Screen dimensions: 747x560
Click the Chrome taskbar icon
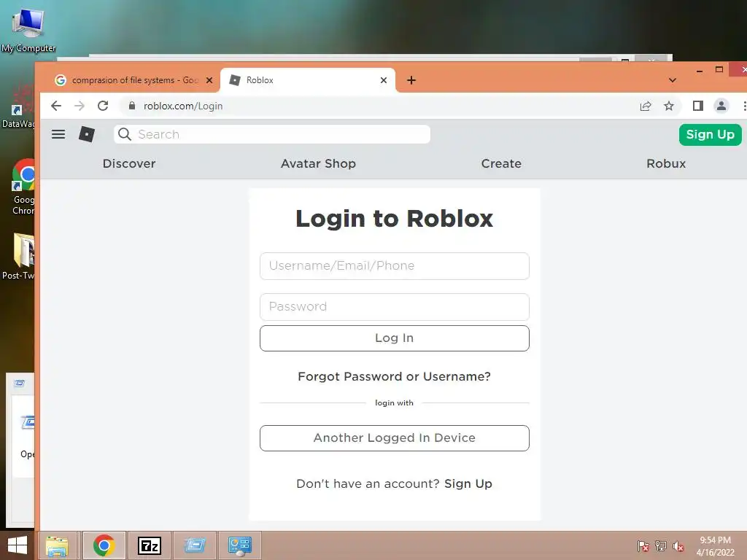coord(104,545)
